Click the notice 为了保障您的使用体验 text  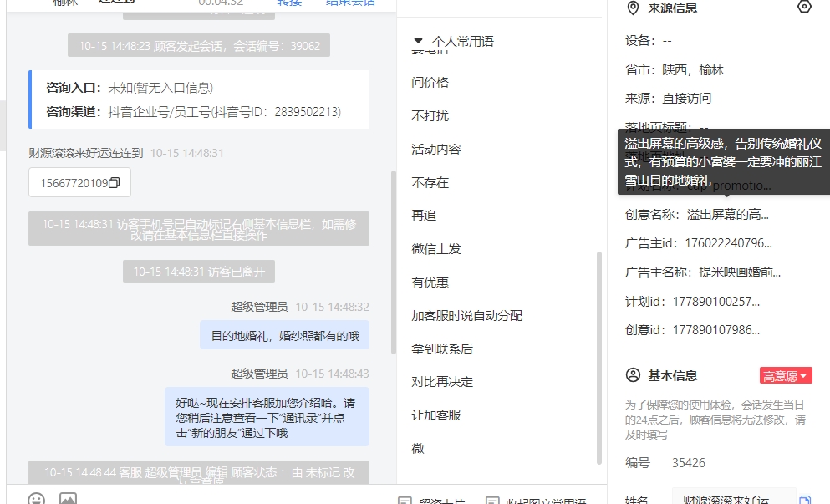click(715, 420)
